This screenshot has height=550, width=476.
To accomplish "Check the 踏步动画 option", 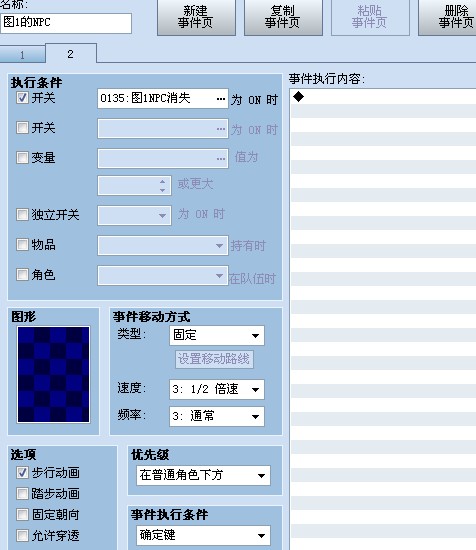I will click(x=22, y=494).
